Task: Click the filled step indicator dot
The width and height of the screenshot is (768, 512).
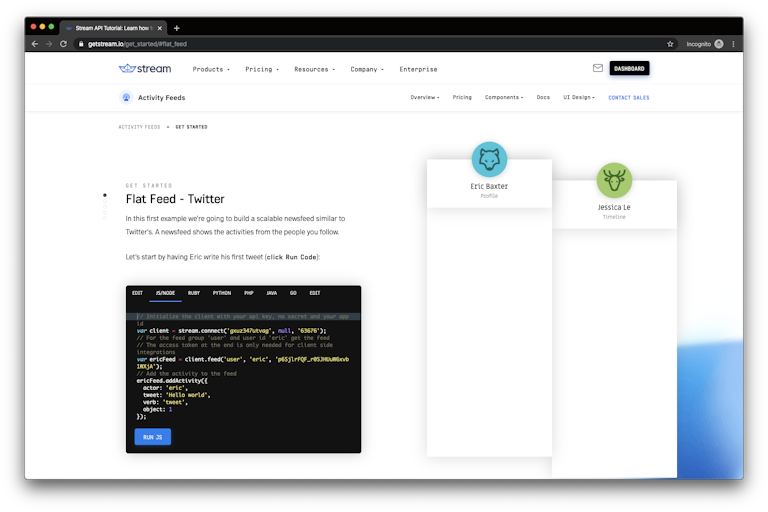Action: click(x=104, y=195)
